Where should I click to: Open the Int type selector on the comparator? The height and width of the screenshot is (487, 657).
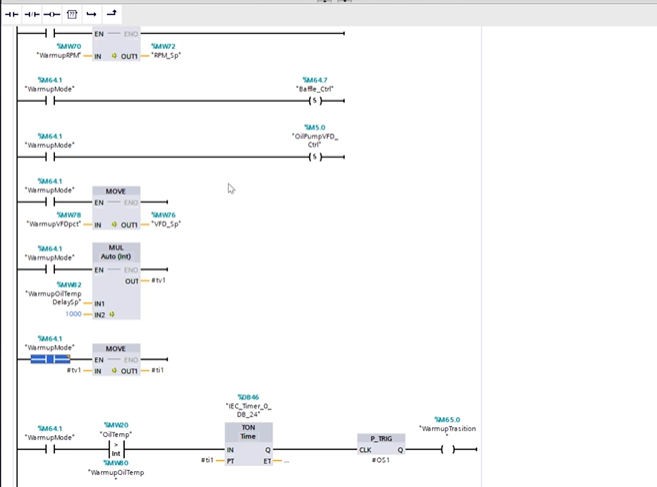(x=116, y=453)
